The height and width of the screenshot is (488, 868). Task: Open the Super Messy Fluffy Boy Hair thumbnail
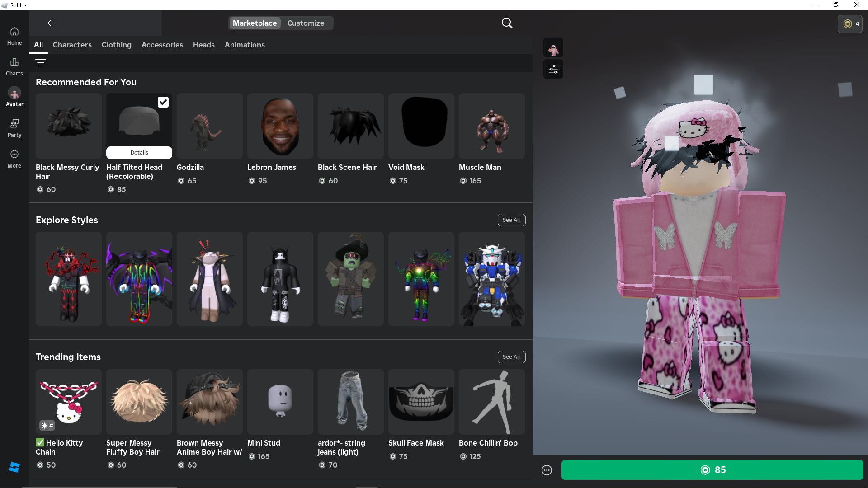[x=139, y=402]
